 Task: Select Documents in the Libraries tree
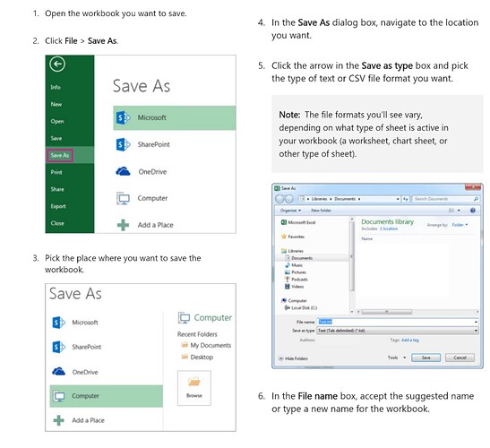click(x=302, y=258)
